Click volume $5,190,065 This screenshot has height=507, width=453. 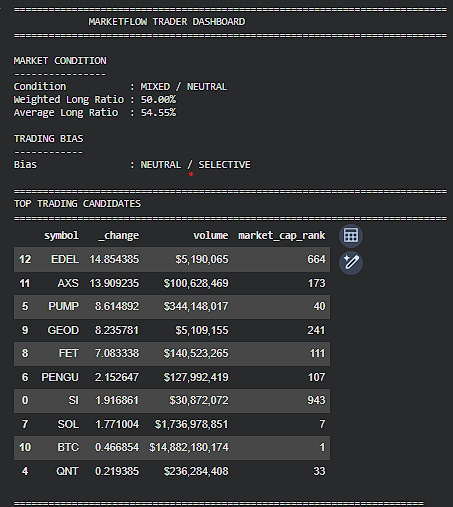point(202,259)
